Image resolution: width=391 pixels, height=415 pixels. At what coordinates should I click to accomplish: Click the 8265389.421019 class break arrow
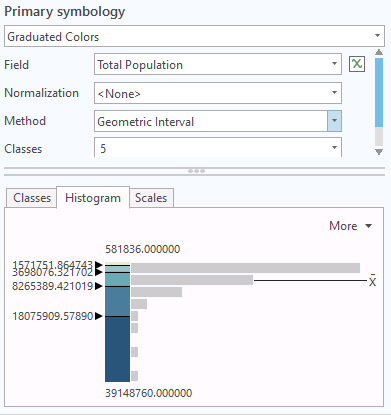pos(99,286)
